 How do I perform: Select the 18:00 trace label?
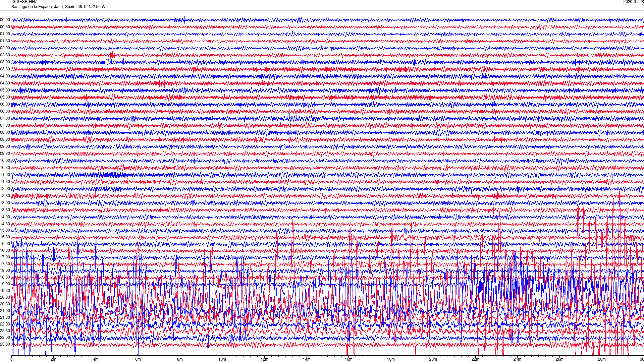click(5, 270)
